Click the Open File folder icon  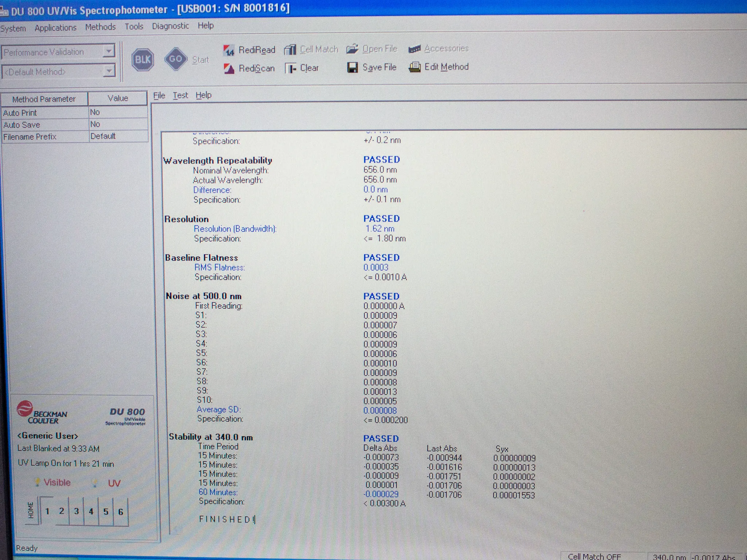[352, 49]
